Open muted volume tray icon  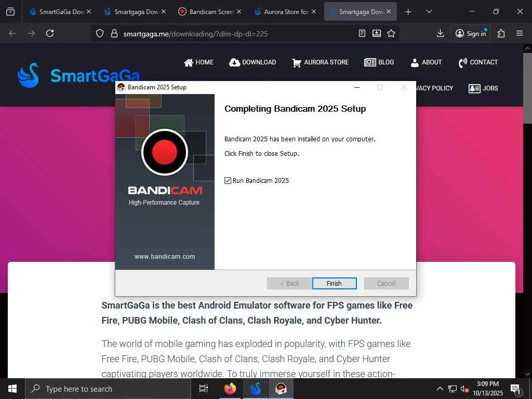click(x=464, y=389)
